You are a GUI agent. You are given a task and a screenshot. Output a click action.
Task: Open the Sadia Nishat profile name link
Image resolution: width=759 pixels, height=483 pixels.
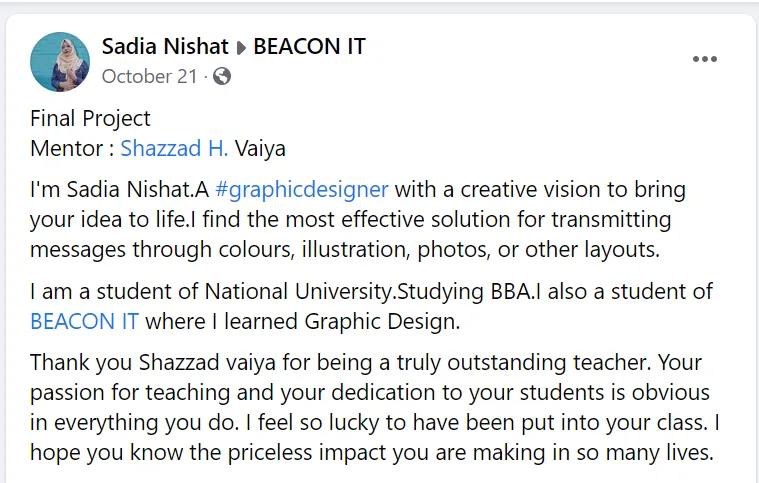(164, 46)
